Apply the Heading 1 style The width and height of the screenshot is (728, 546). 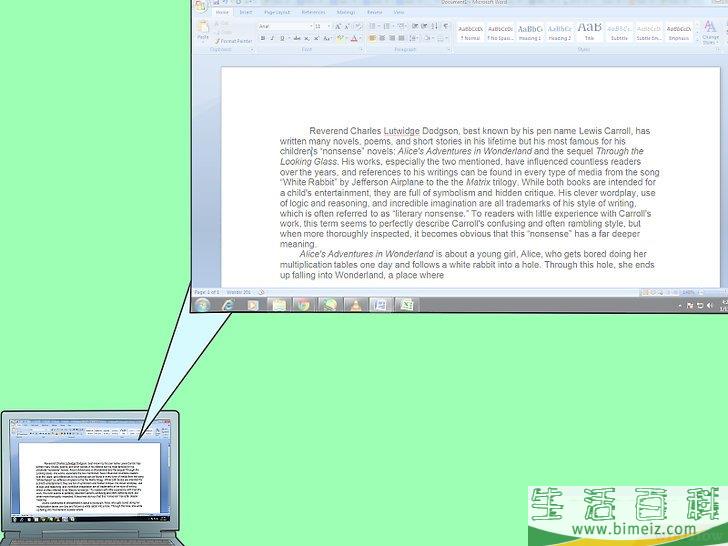[530, 33]
